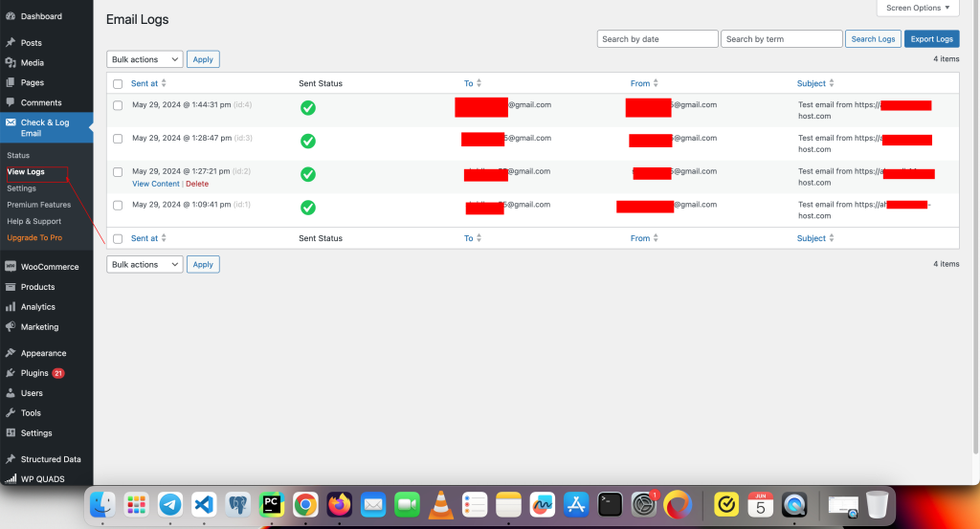Open Telegram from the dock

point(170,505)
